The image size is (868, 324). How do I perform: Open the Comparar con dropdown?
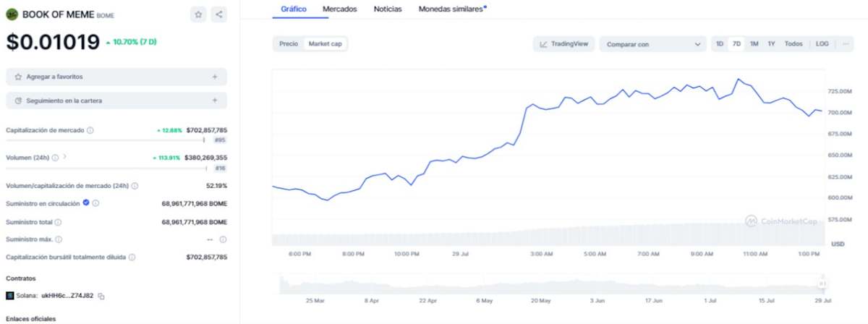[x=653, y=44]
